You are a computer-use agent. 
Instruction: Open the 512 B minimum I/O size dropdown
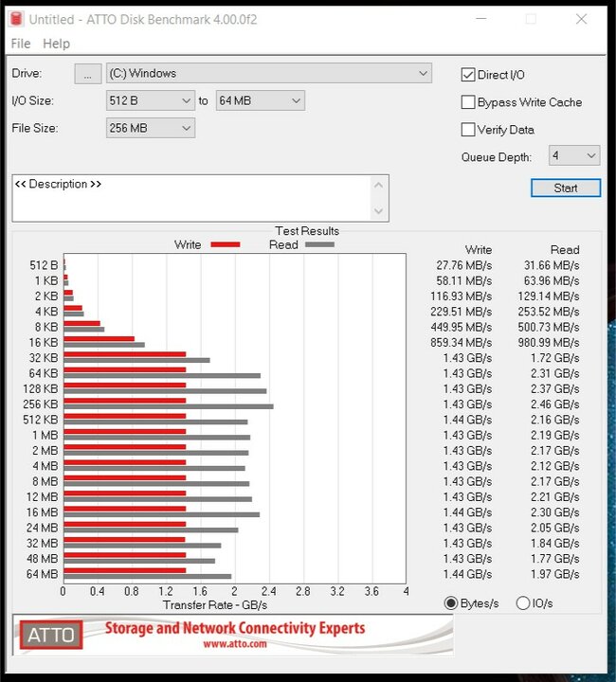point(151,101)
